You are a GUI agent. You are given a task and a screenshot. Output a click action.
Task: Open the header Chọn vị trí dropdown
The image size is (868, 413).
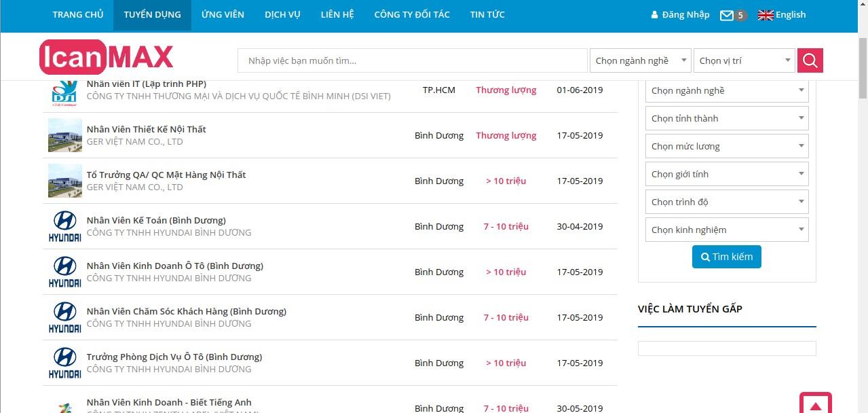click(x=744, y=60)
